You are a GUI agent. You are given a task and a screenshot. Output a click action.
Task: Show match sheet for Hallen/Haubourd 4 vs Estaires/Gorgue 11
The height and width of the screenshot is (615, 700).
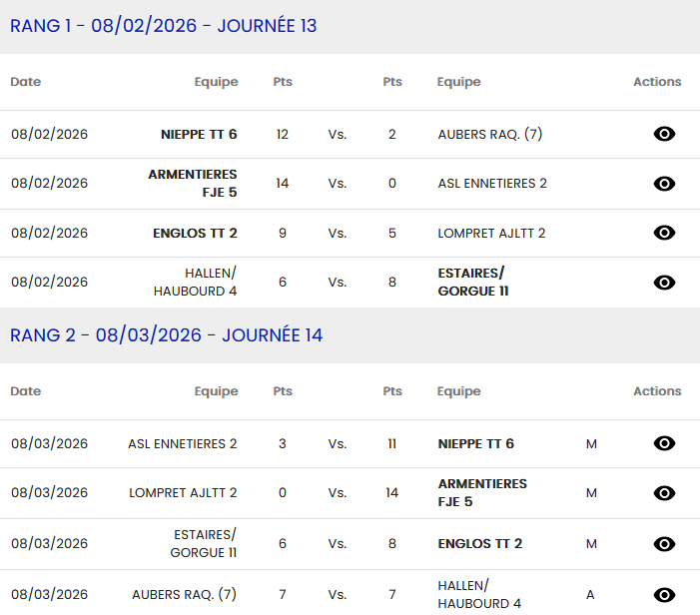(x=664, y=283)
